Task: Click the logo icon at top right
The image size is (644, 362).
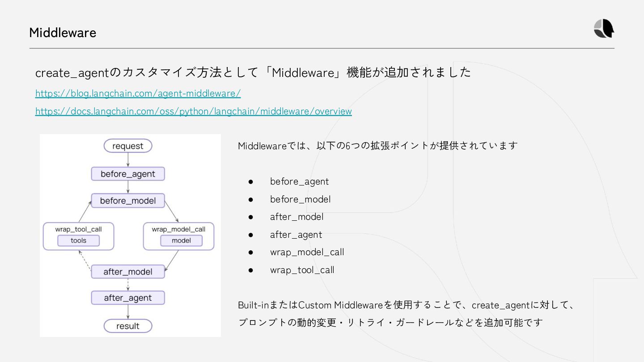Action: (x=604, y=29)
